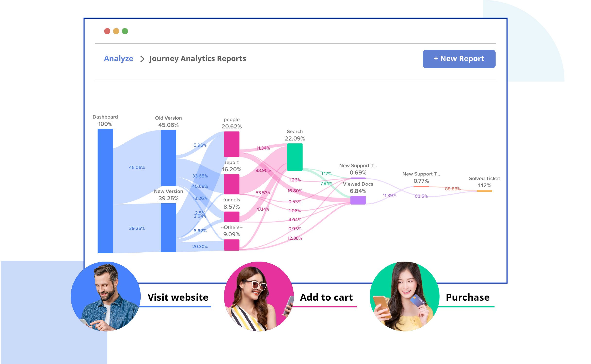The image size is (591, 364).
Task: Click the purple Viewed Docs node
Action: [358, 200]
